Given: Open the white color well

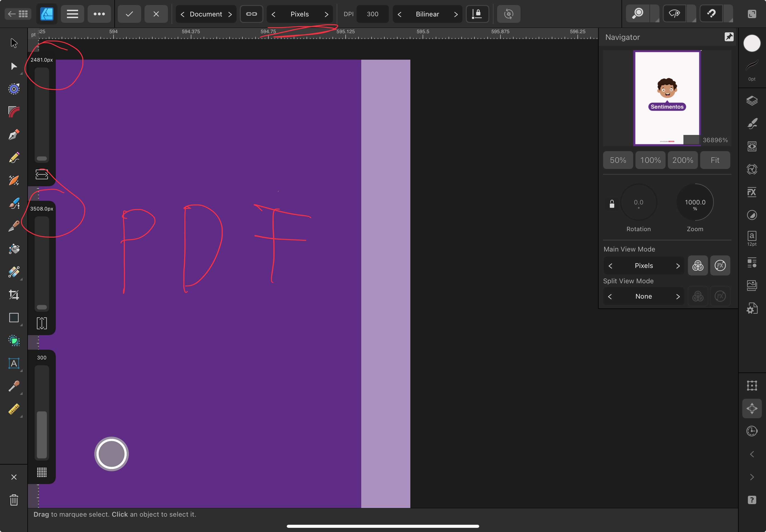Looking at the screenshot, I should pyautogui.click(x=752, y=43).
